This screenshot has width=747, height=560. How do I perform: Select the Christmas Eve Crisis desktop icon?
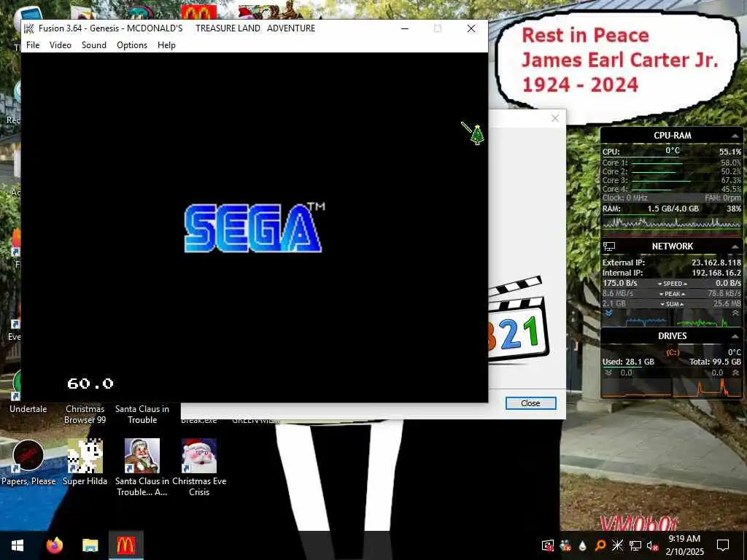[x=199, y=467]
